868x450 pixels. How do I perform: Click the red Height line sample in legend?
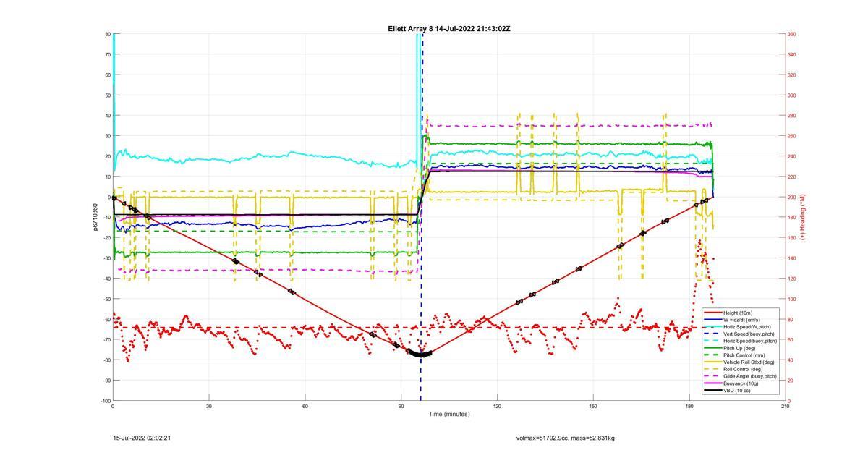712,313
